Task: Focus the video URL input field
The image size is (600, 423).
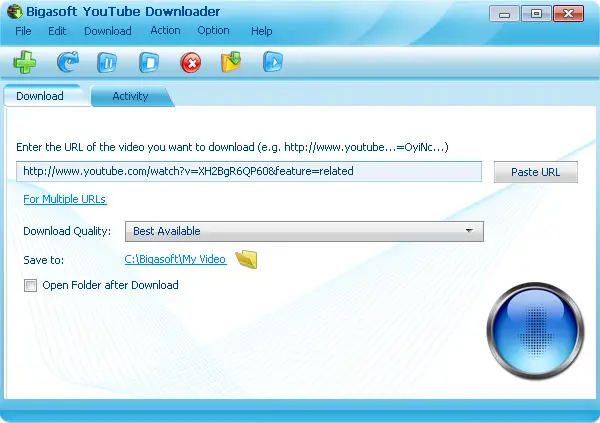Action: 249,171
